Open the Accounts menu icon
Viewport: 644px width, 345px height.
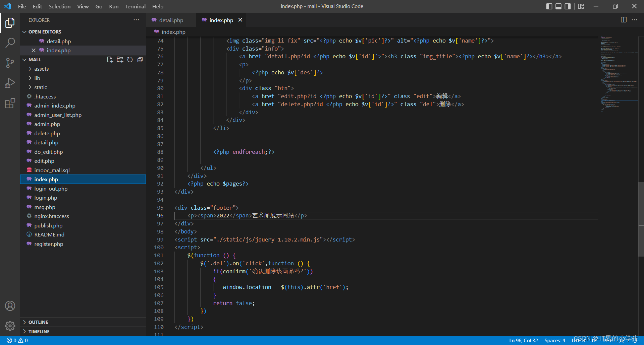(x=10, y=306)
